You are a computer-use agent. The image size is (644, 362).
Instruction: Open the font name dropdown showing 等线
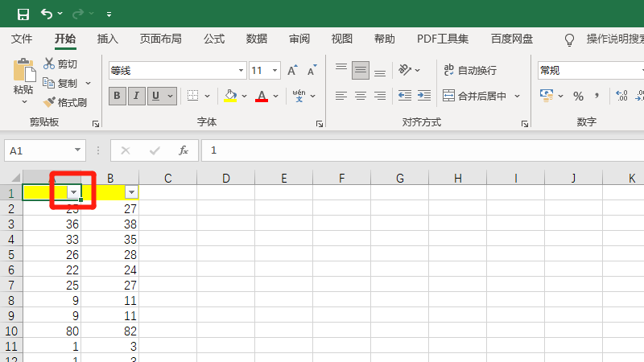click(x=175, y=71)
